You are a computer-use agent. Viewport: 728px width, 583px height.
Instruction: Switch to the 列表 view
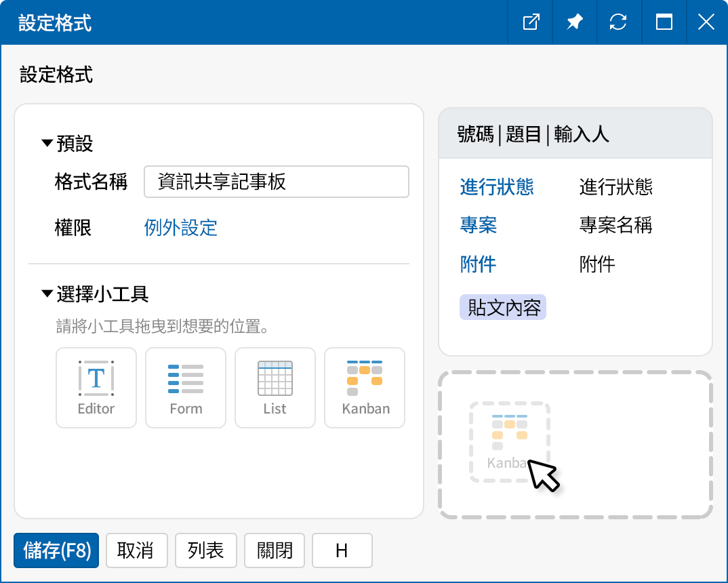(x=205, y=550)
